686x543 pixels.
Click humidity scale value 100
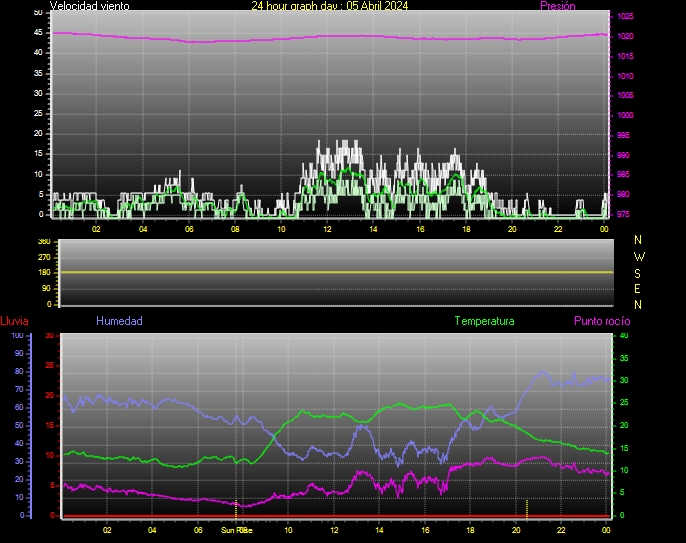click(17, 336)
